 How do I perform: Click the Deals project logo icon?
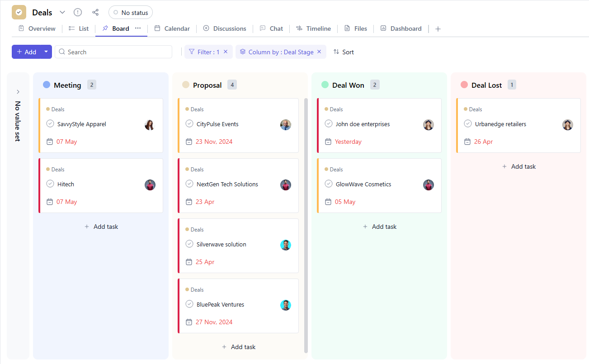[x=19, y=12]
